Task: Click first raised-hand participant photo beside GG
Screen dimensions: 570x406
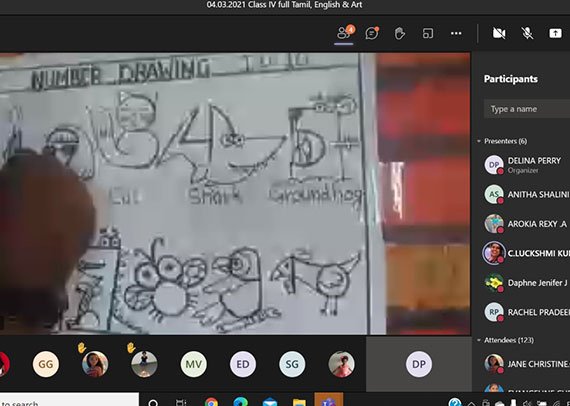Action: point(95,364)
